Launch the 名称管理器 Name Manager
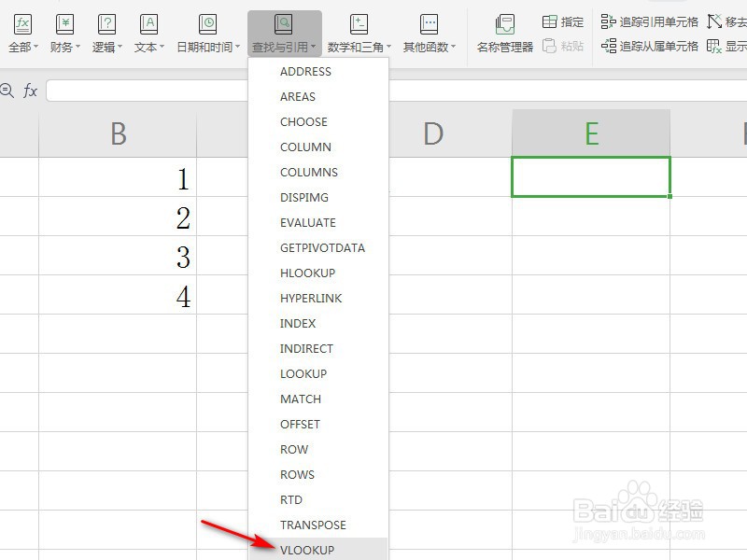 pyautogui.click(x=504, y=31)
